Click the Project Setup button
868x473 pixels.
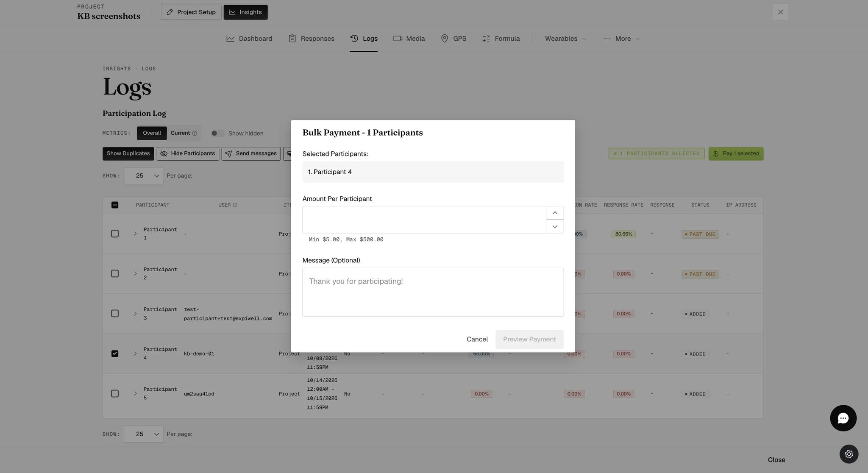pyautogui.click(x=191, y=12)
